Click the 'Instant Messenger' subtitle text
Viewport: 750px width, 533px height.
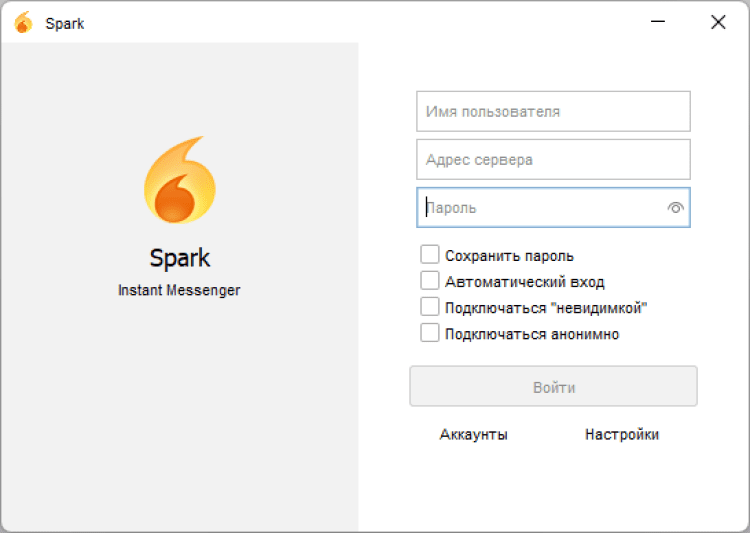click(180, 290)
